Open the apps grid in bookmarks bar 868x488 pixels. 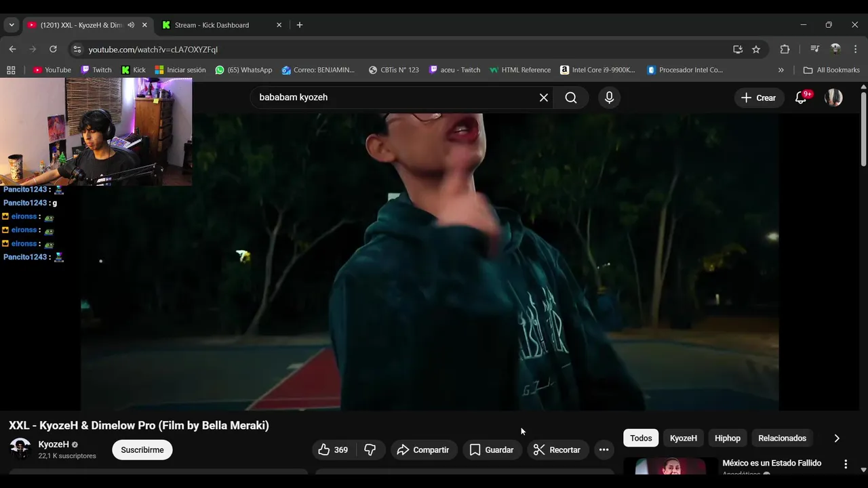11,70
